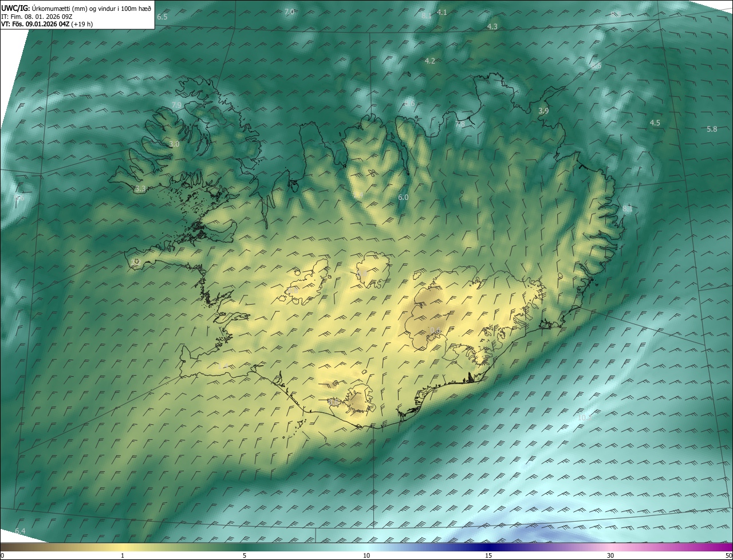Image resolution: width=733 pixels, height=560 pixels.
Task: Click the "4.2" value on the map
Action: click(x=430, y=61)
